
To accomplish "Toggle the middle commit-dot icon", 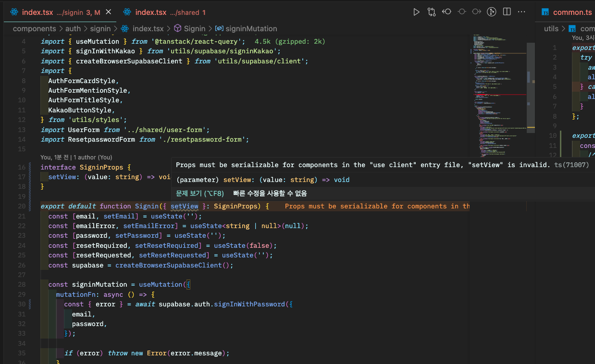I will pyautogui.click(x=462, y=12).
